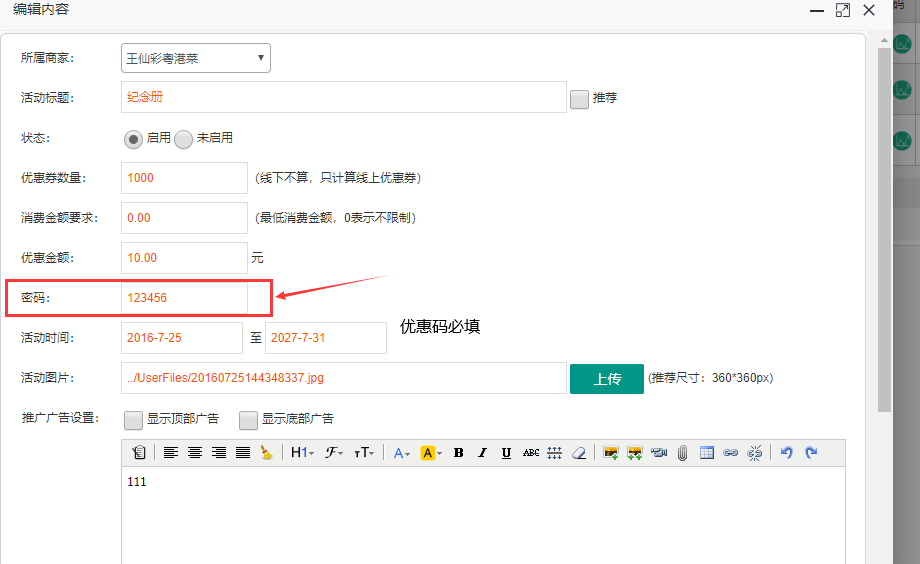Select the 未启用 radio button

(183, 139)
